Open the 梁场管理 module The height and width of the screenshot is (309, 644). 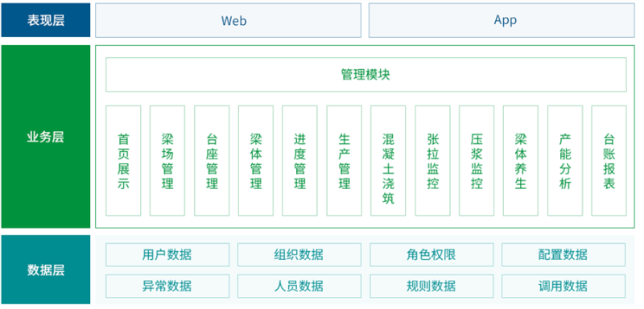(167, 160)
